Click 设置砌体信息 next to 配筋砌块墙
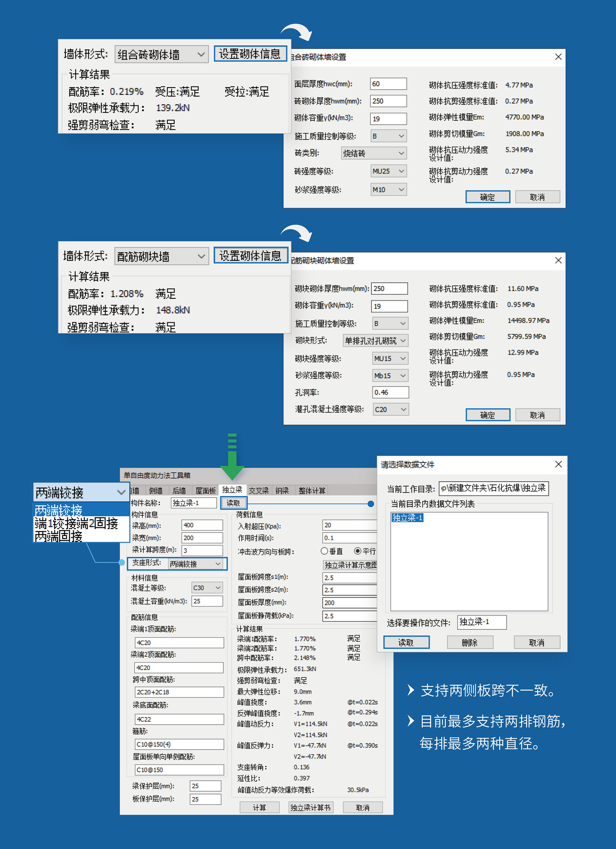616x849 pixels. pos(250,256)
